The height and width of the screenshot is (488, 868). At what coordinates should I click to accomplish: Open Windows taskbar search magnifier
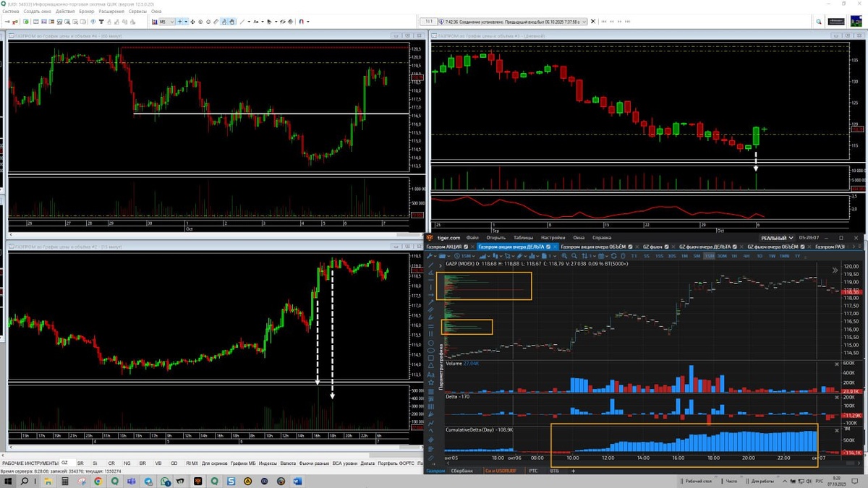(x=25, y=481)
